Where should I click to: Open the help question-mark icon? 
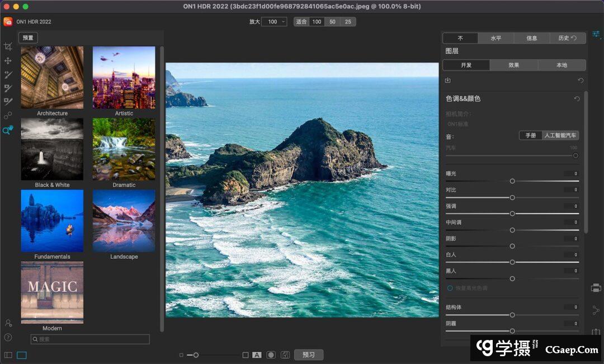pyautogui.click(x=8, y=337)
